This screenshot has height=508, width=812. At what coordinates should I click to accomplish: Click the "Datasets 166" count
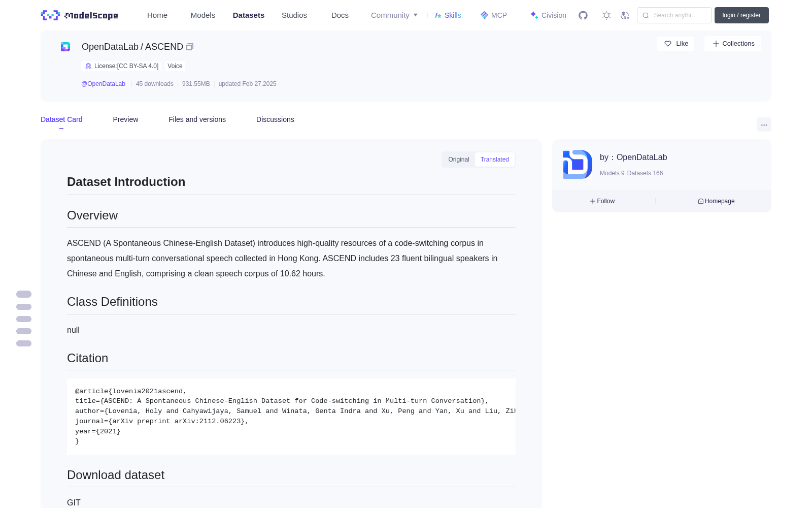pos(645,173)
